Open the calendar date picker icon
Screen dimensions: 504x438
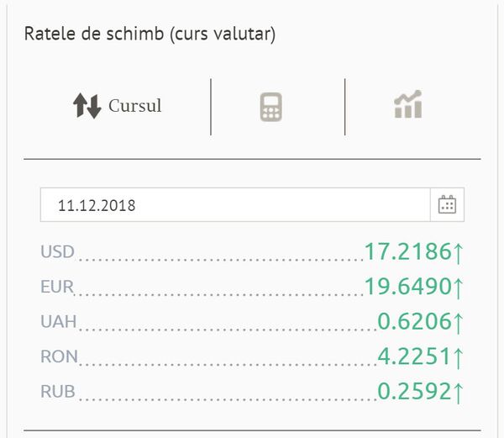pyautogui.click(x=447, y=204)
